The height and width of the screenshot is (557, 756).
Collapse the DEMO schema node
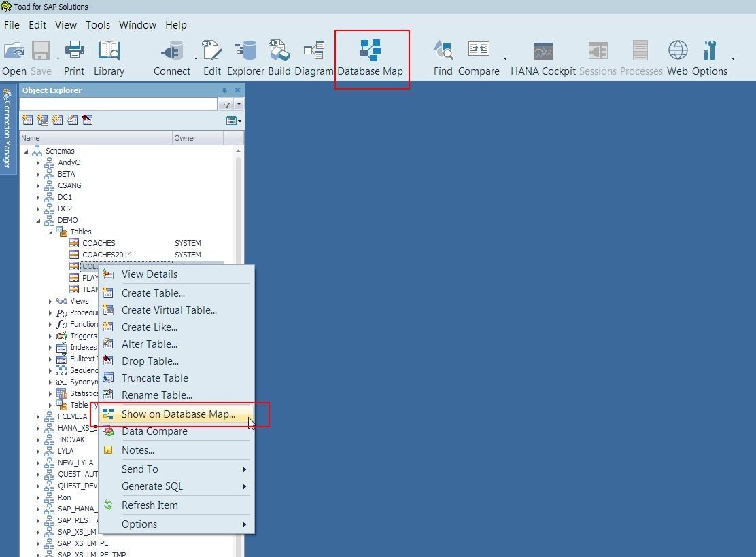tap(38, 221)
